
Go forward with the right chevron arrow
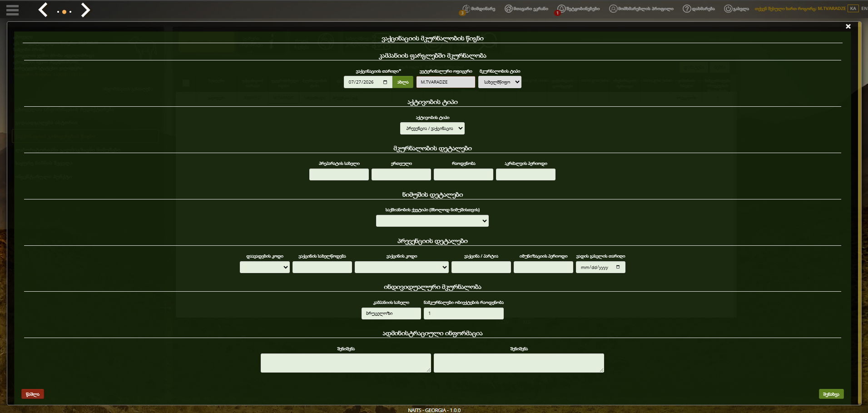(85, 10)
